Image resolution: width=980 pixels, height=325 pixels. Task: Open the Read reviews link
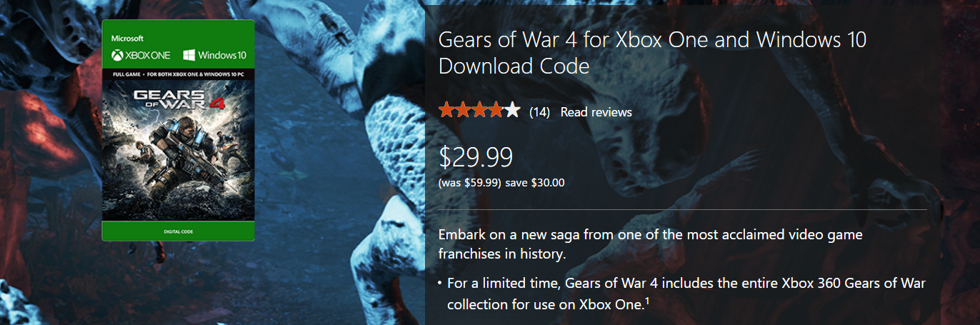tap(596, 112)
